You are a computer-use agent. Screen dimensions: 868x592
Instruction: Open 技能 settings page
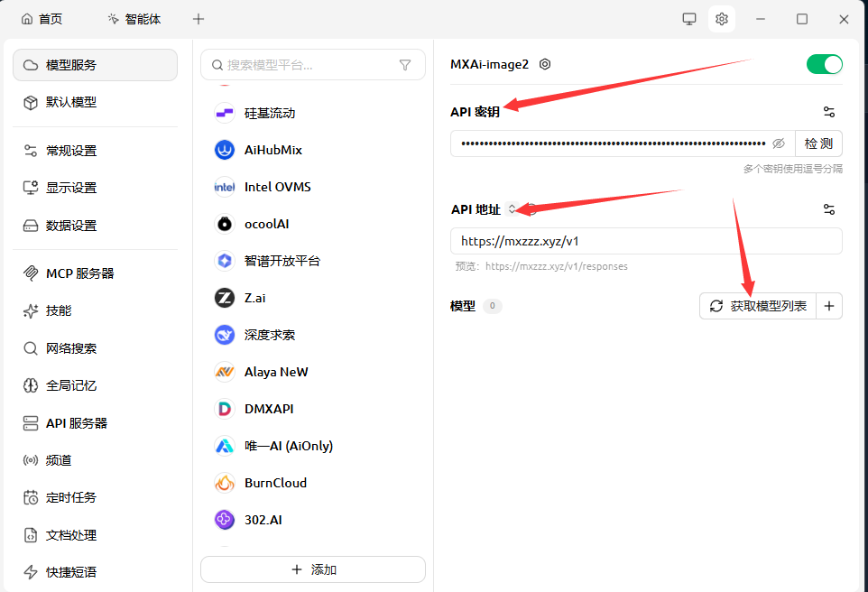96,310
